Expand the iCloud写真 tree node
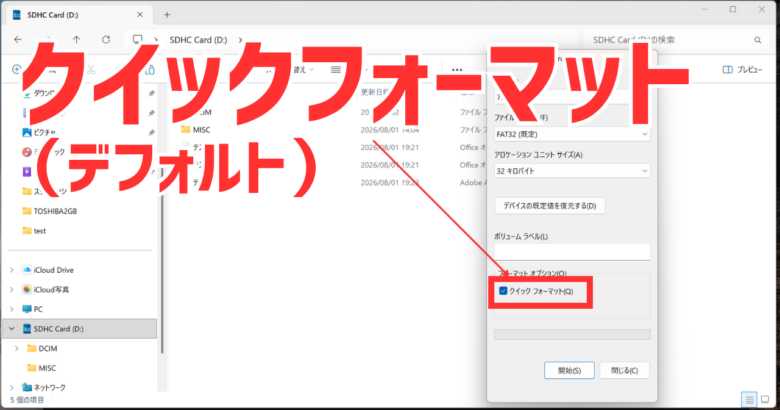 click(12, 290)
